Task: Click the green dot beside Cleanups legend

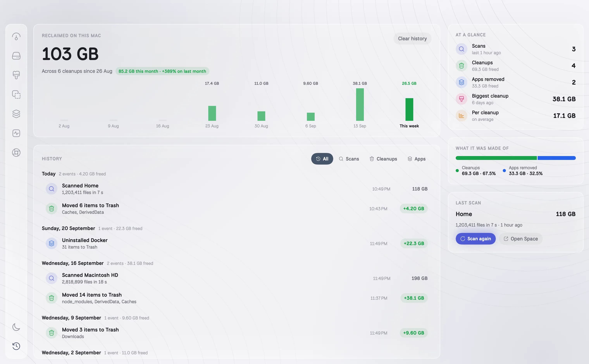Action: click(457, 171)
